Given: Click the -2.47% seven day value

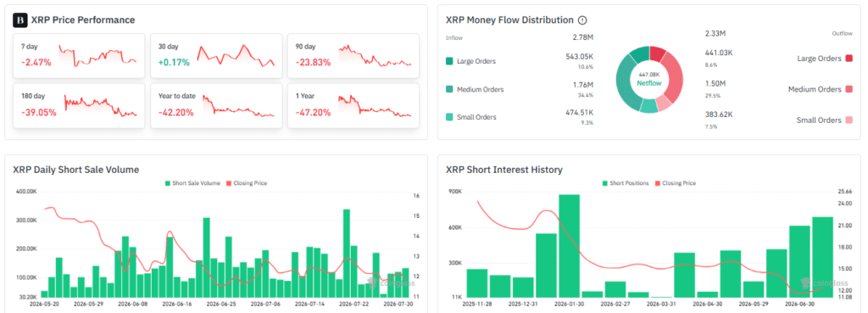Looking at the screenshot, I should point(36,63).
